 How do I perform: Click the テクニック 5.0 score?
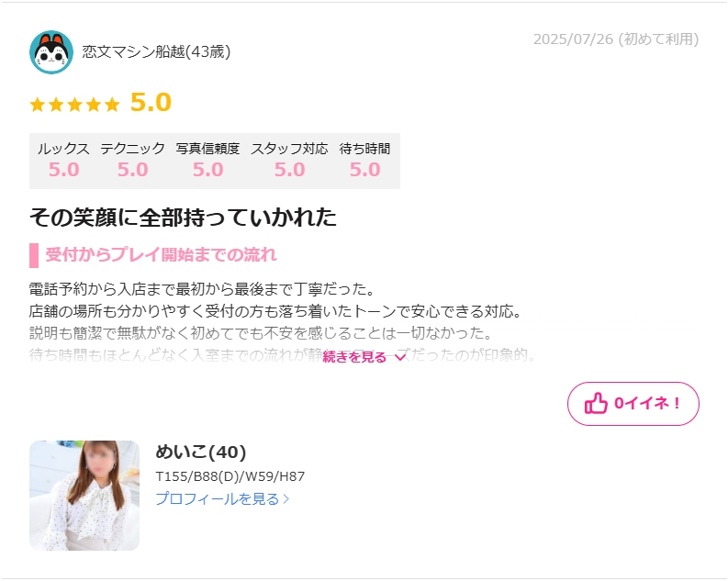(x=133, y=170)
